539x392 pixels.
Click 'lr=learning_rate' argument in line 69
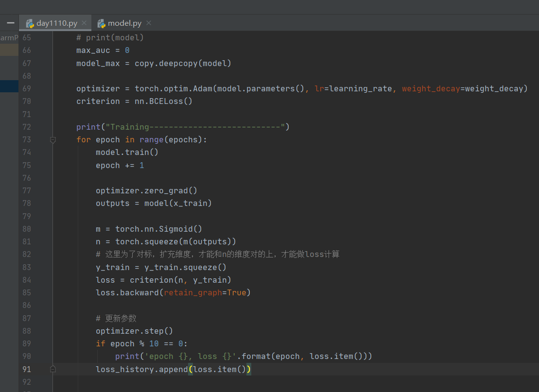tap(353, 88)
